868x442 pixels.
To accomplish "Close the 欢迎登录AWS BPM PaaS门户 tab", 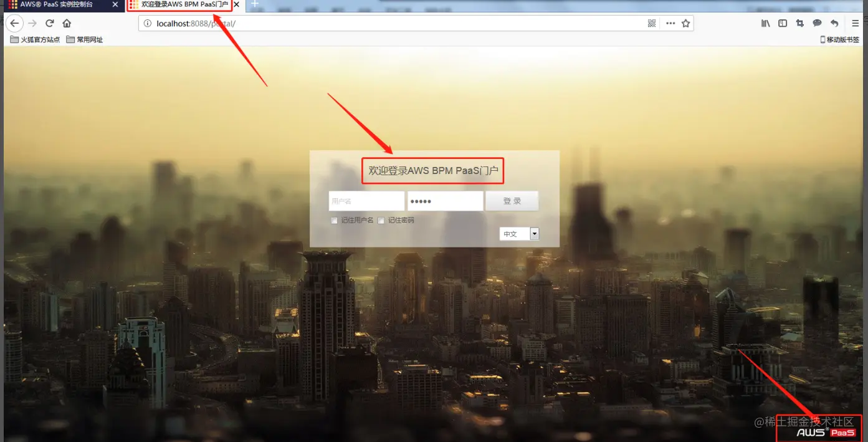I will 236,4.
